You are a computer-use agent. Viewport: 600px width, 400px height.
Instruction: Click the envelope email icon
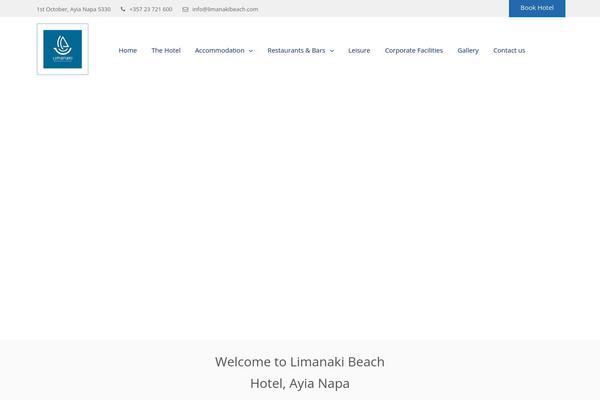185,9
